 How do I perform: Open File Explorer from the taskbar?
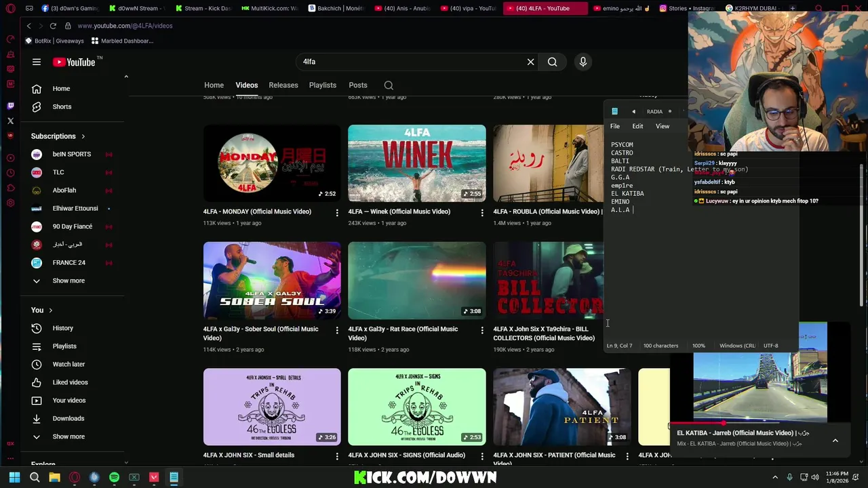click(x=54, y=478)
